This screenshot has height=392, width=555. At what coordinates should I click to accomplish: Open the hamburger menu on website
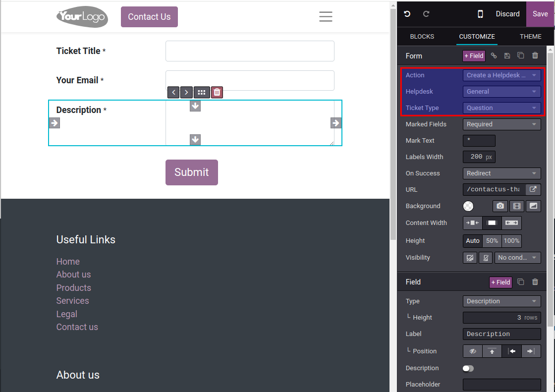pyautogui.click(x=326, y=17)
